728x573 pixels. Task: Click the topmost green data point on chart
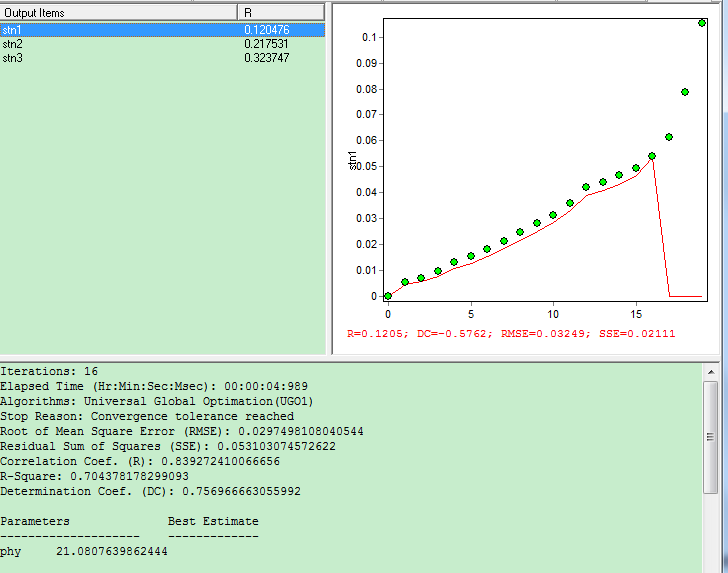pyautogui.click(x=702, y=23)
